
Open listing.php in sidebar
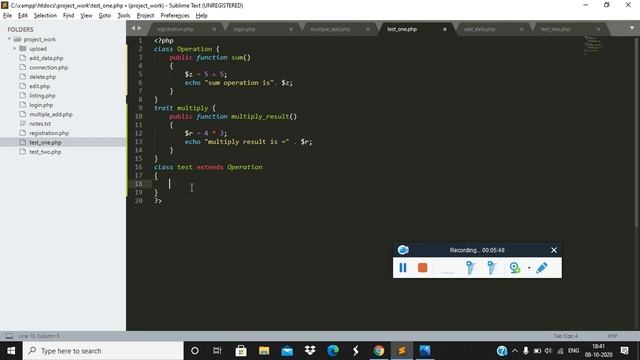[42, 96]
